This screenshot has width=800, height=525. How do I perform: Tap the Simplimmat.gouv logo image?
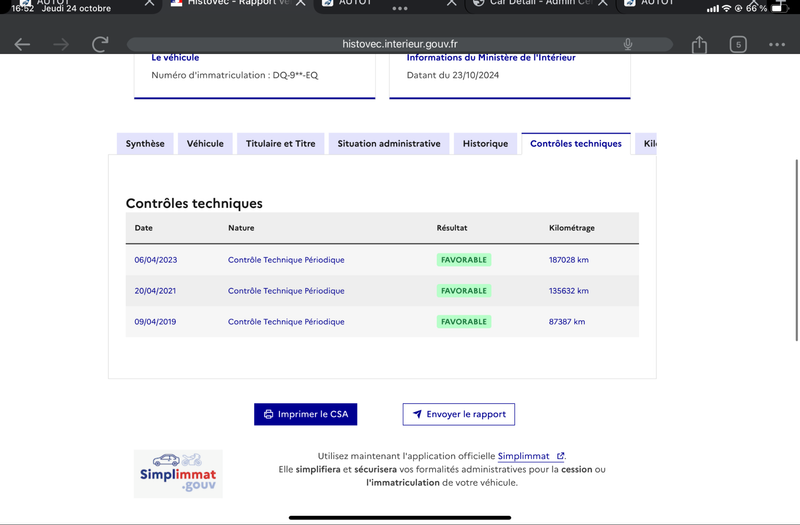pos(178,473)
